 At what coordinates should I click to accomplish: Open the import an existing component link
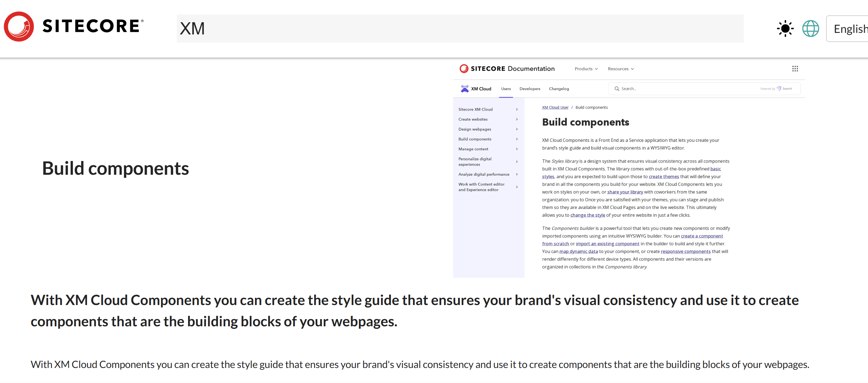click(x=608, y=244)
